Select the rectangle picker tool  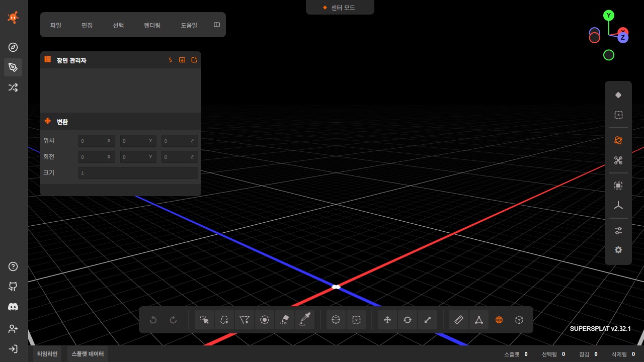point(204,320)
